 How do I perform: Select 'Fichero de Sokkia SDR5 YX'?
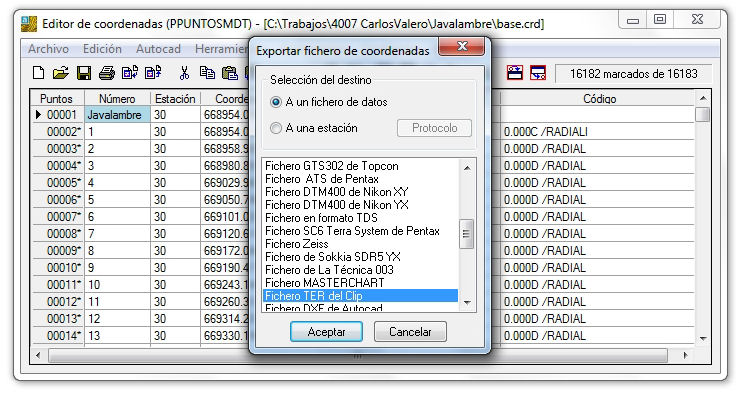[360, 257]
